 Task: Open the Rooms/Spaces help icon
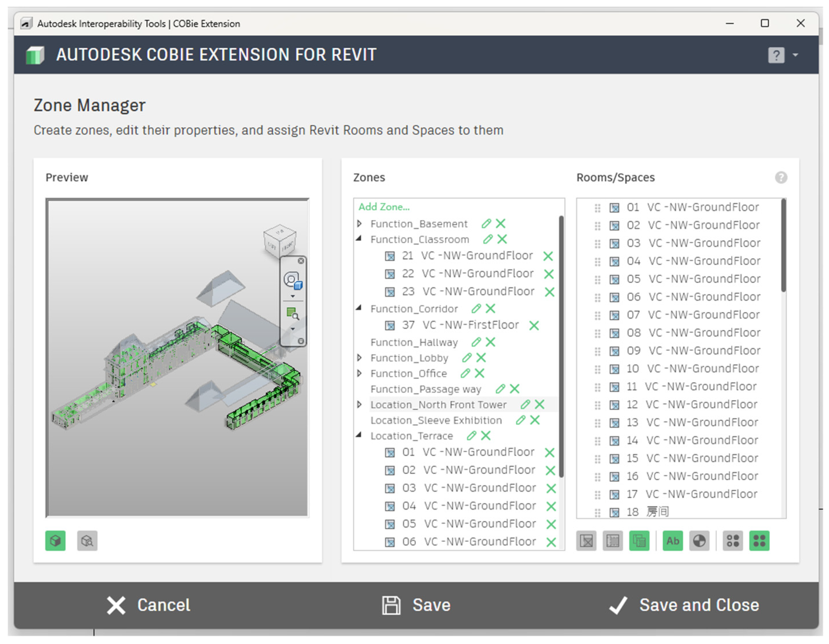(781, 177)
